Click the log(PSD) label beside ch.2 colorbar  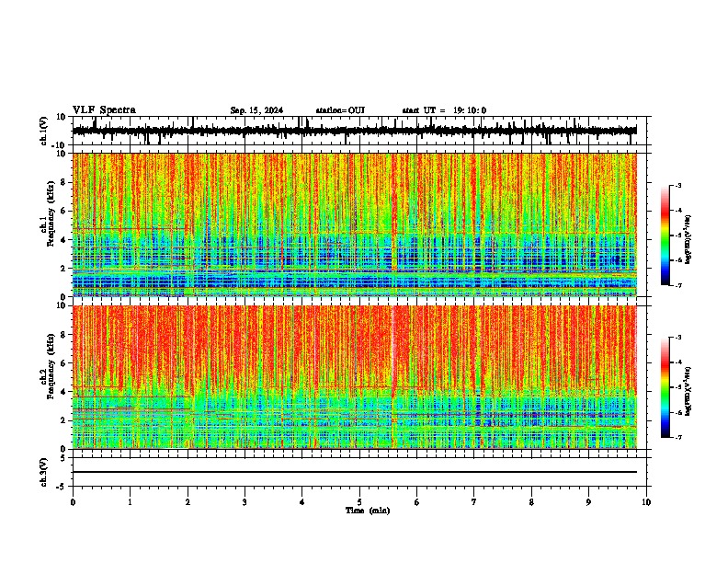(688, 392)
